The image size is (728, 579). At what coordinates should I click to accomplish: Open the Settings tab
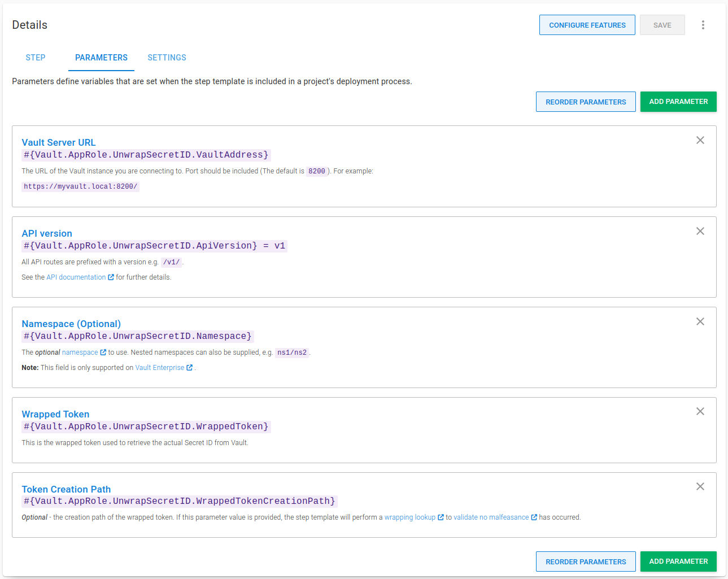coord(167,58)
